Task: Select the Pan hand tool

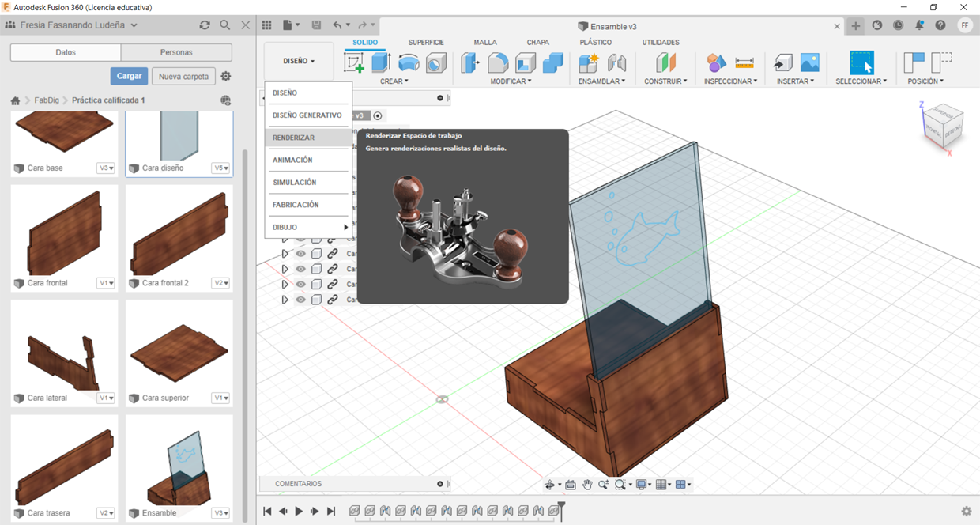Action: tap(587, 485)
